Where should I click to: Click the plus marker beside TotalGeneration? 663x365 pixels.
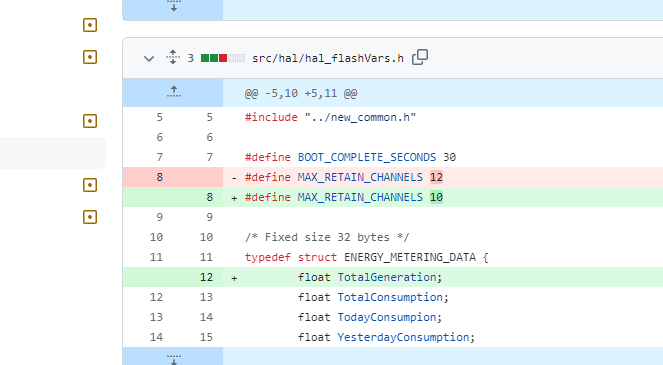pyautogui.click(x=234, y=278)
